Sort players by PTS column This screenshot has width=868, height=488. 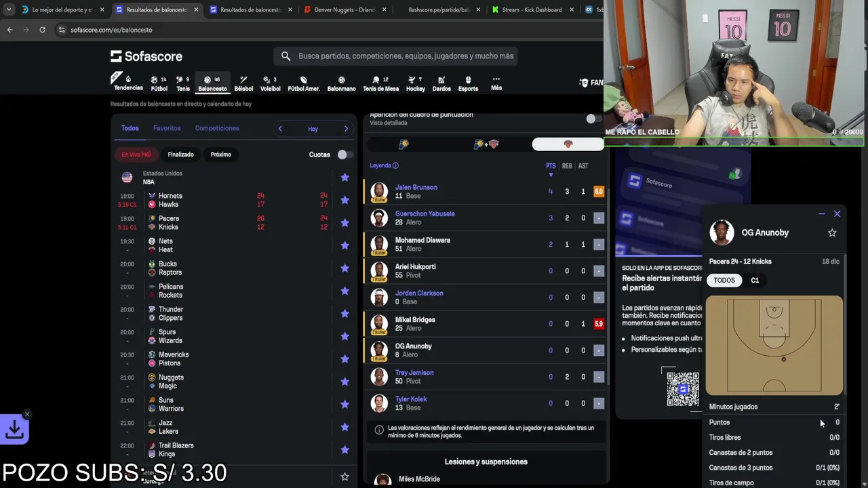tap(551, 166)
